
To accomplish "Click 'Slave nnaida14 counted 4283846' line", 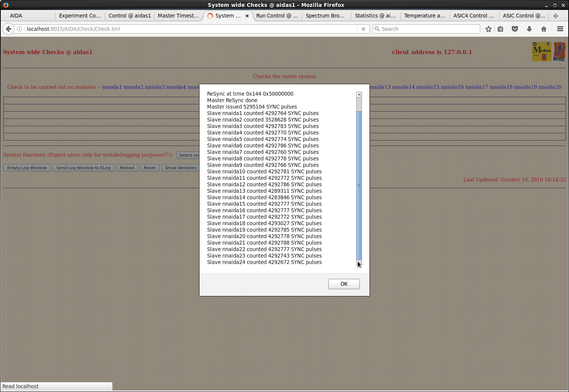I will coord(264,197).
